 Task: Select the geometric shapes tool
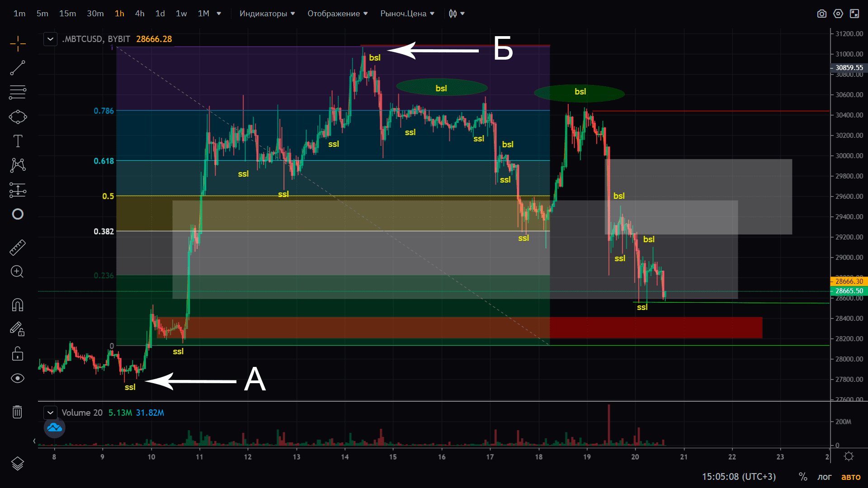click(18, 117)
